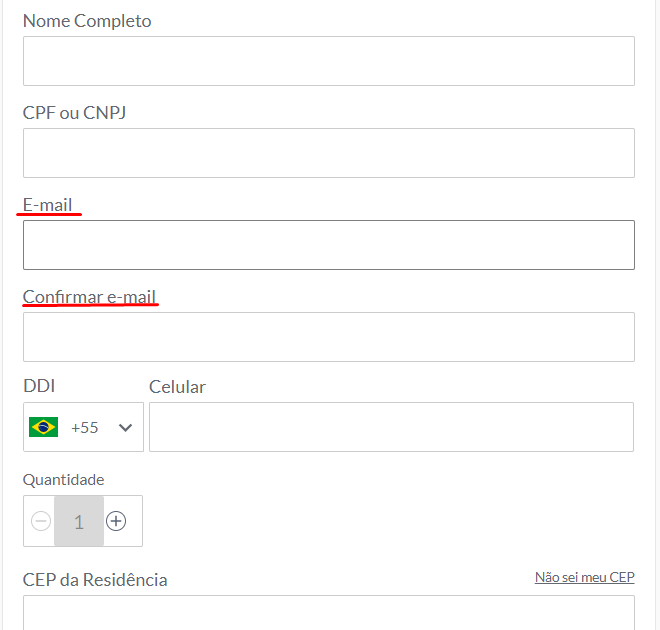Click the "Celular" field label
Image resolution: width=660 pixels, height=630 pixels.
(177, 387)
